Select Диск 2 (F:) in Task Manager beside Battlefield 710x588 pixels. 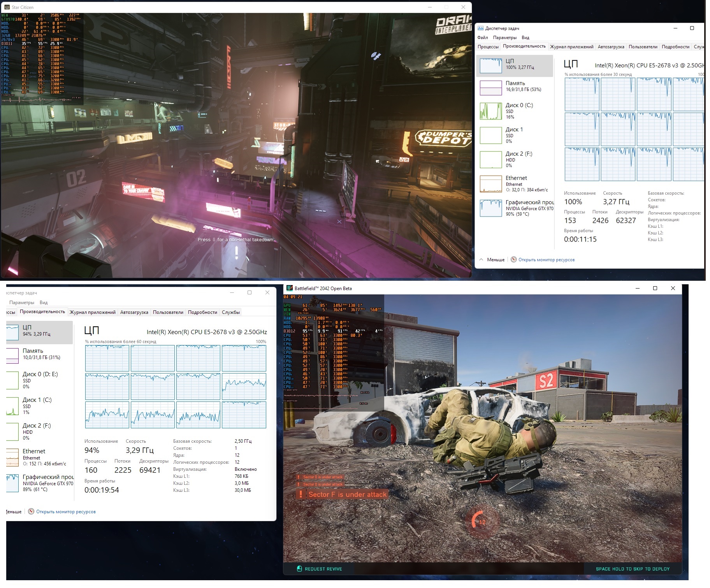[39, 431]
